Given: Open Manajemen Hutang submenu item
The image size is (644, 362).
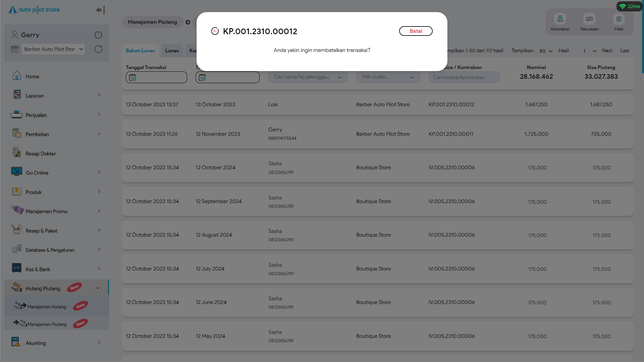Looking at the screenshot, I should tap(47, 307).
